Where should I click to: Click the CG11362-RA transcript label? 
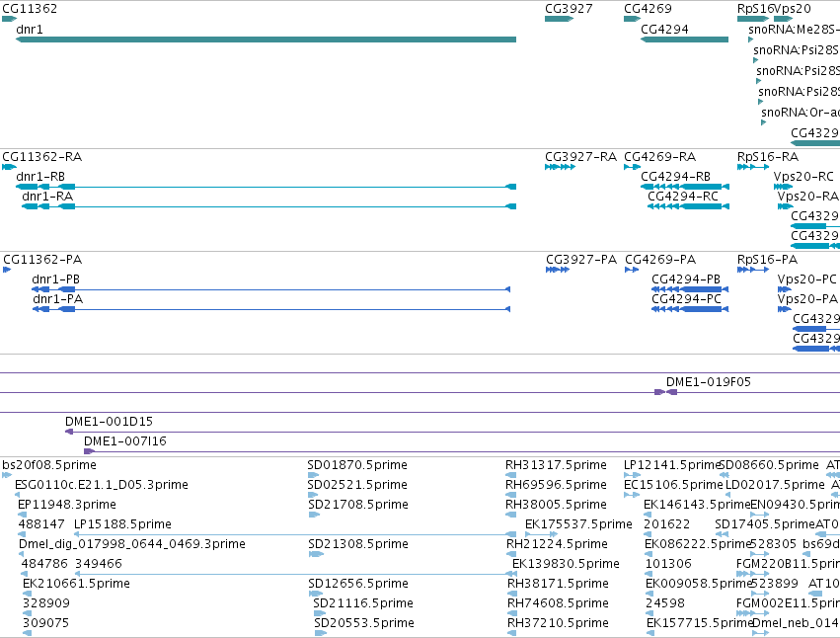point(42,157)
